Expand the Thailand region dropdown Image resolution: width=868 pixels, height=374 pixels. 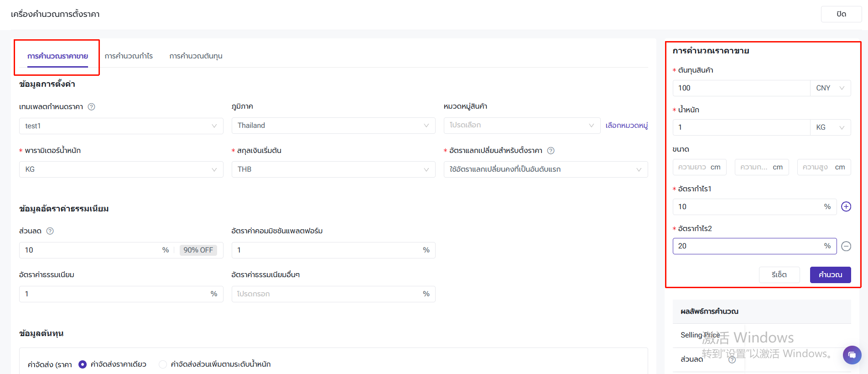tap(333, 126)
